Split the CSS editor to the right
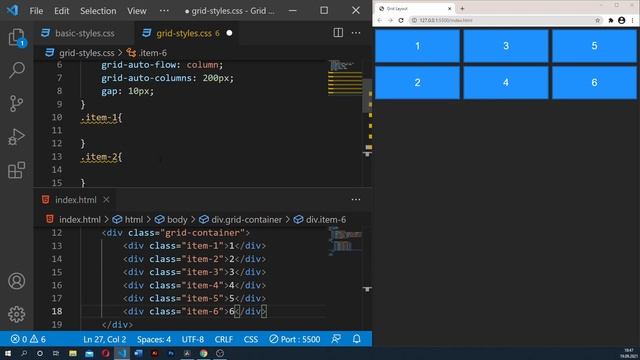This screenshot has height=360, width=640. coord(338,33)
